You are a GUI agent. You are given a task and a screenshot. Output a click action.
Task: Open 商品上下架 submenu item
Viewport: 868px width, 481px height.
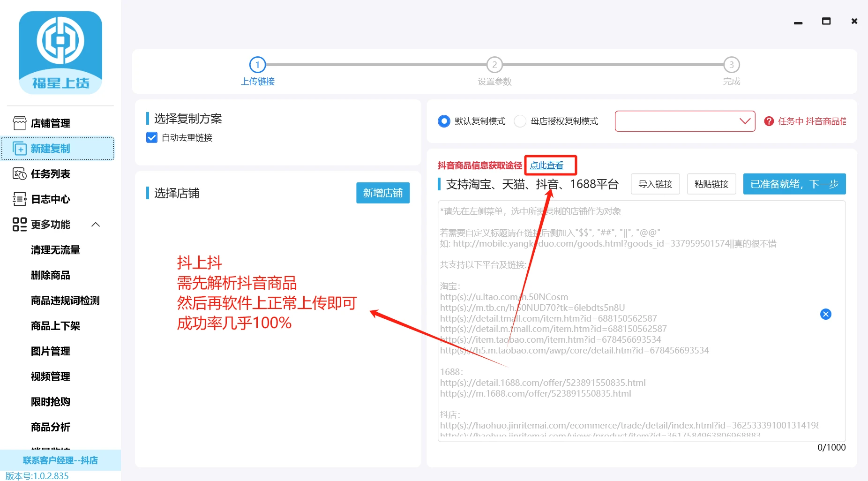point(55,326)
